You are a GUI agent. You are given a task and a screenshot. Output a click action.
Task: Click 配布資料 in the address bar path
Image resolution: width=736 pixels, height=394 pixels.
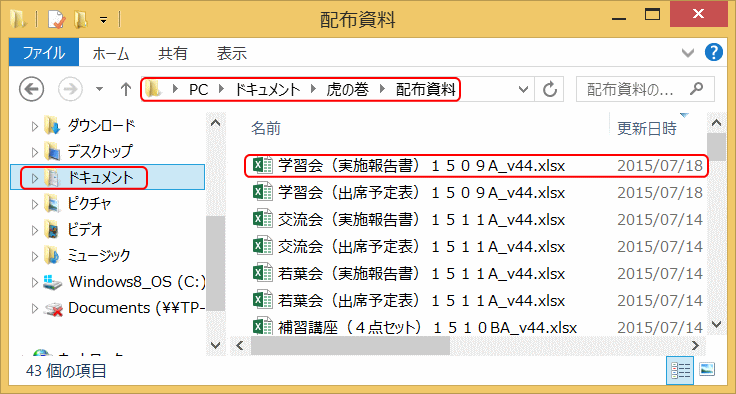click(426, 89)
